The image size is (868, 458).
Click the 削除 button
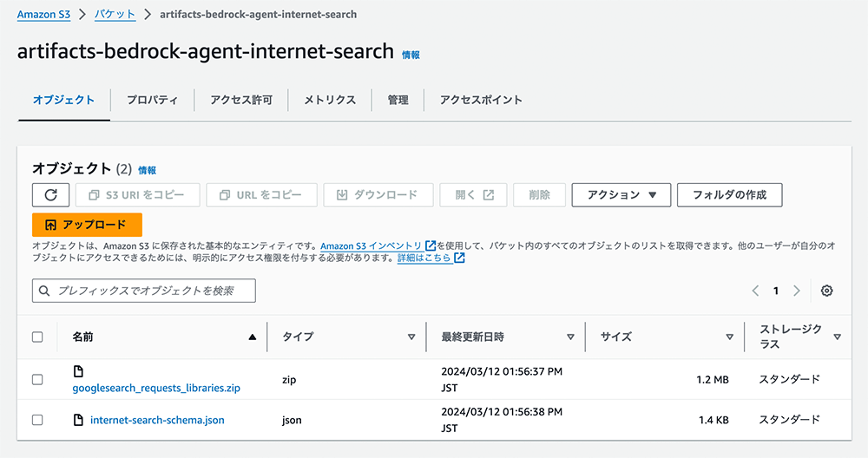coord(539,194)
